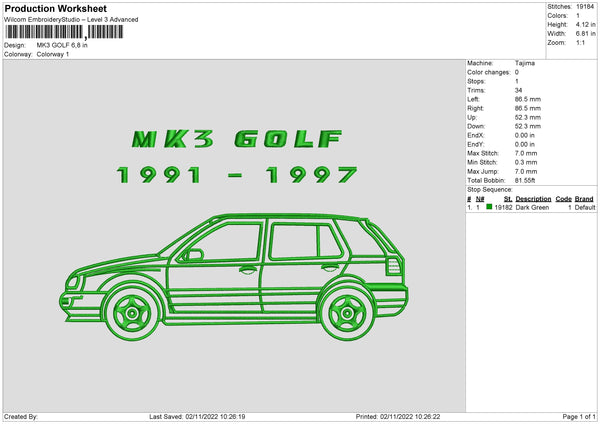This screenshot has height=424, width=600.
Task: Click the machine value 'Tajima'
Action: coord(525,63)
